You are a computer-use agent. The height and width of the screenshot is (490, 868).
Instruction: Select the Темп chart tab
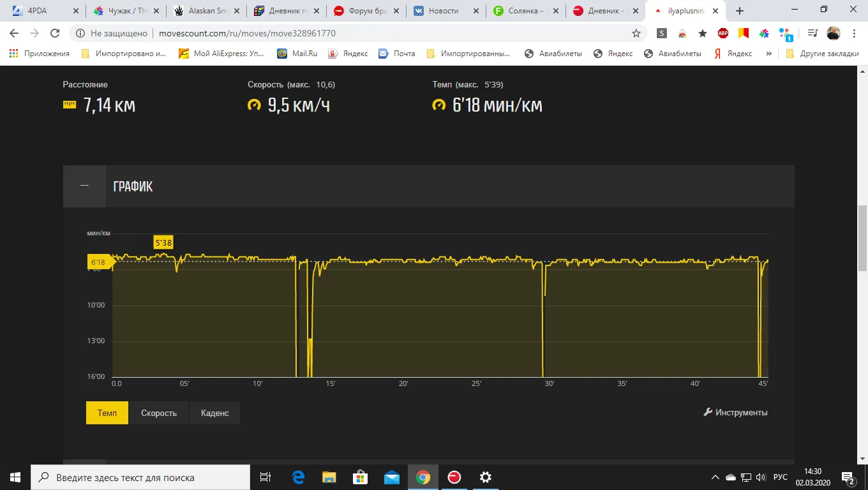107,413
